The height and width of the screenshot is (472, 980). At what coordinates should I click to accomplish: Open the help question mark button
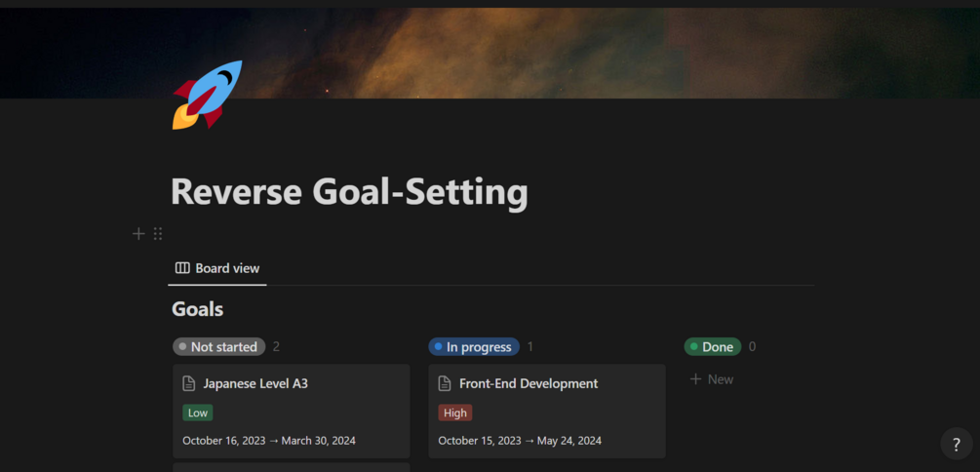[x=956, y=444]
